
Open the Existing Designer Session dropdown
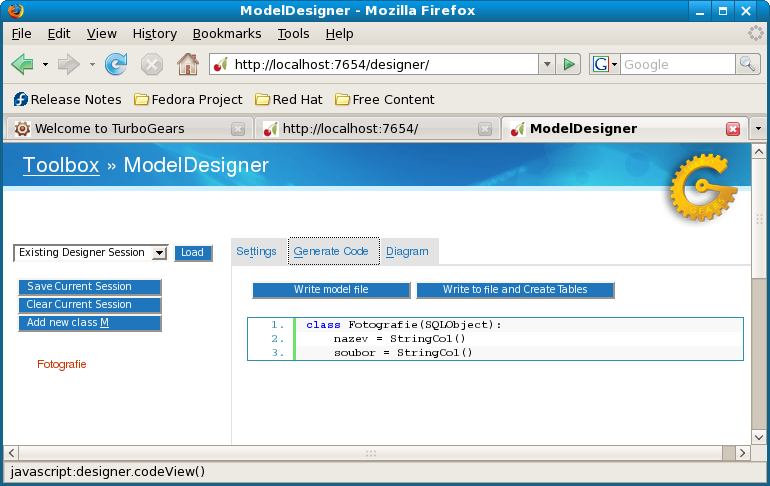click(91, 253)
